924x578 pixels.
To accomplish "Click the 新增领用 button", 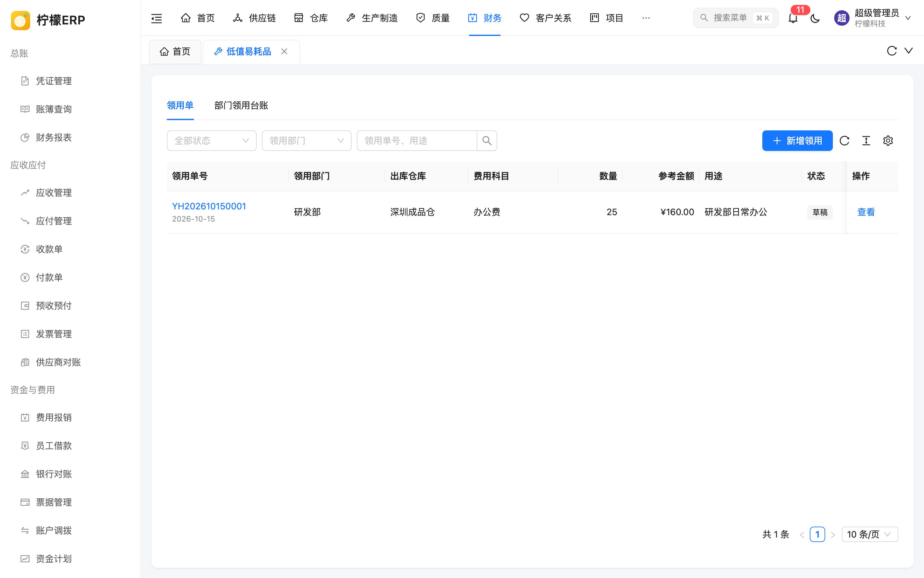I will click(797, 141).
